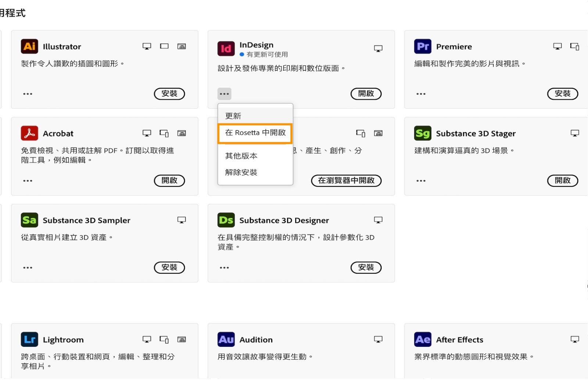Click Substance 3D Sampler's desktop icon
588x380 pixels.
[x=182, y=220]
